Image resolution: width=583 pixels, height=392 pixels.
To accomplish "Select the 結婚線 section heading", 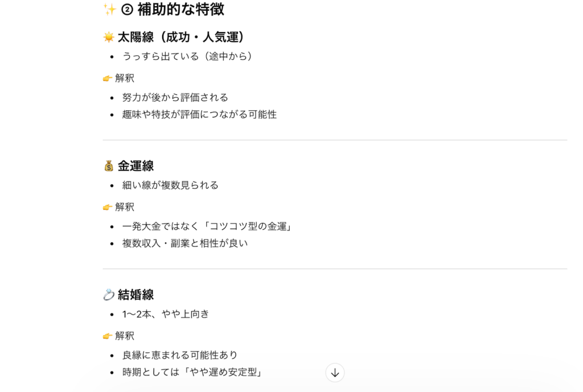I will pos(137,294).
